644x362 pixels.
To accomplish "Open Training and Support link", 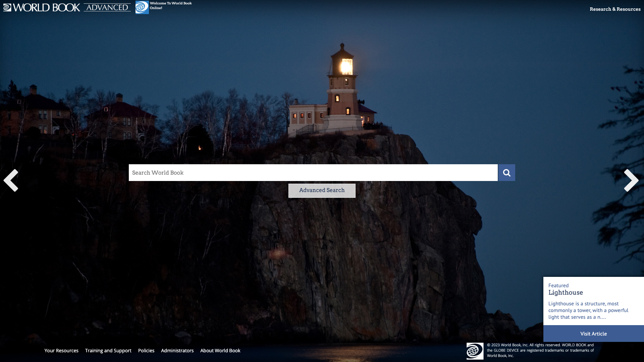I will click(108, 351).
